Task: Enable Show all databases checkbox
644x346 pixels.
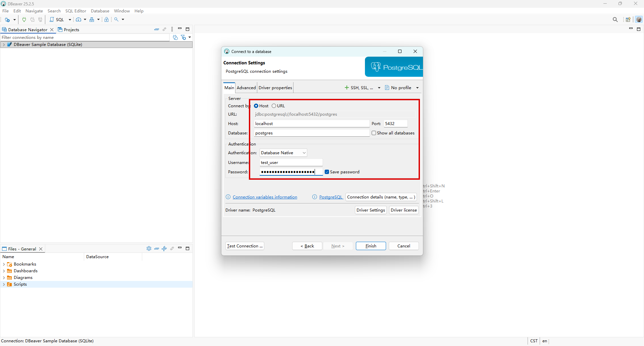Action: point(374,133)
